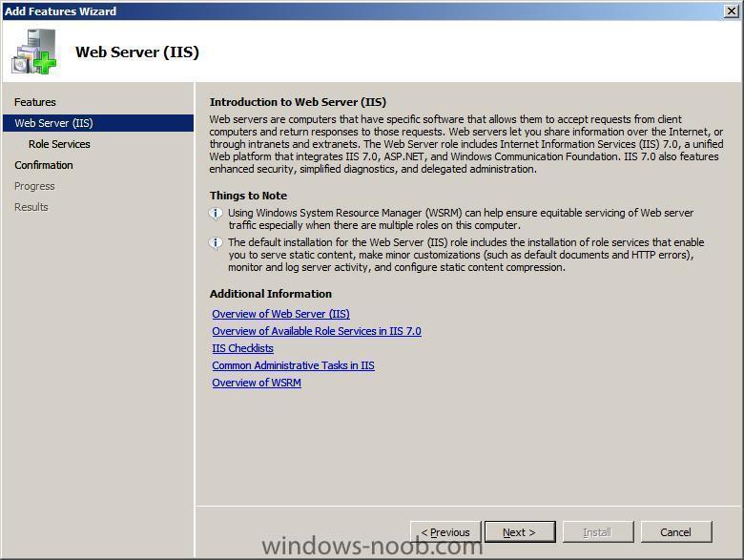Click the Things to Note heading
Viewport: 744px width, 560px height.
pyautogui.click(x=248, y=196)
